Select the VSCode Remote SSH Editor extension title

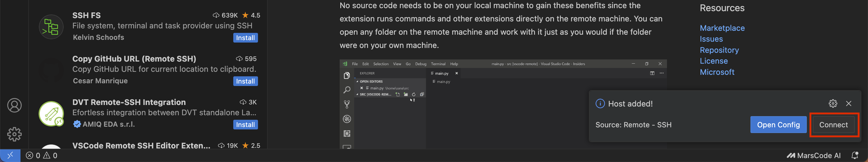tap(141, 145)
